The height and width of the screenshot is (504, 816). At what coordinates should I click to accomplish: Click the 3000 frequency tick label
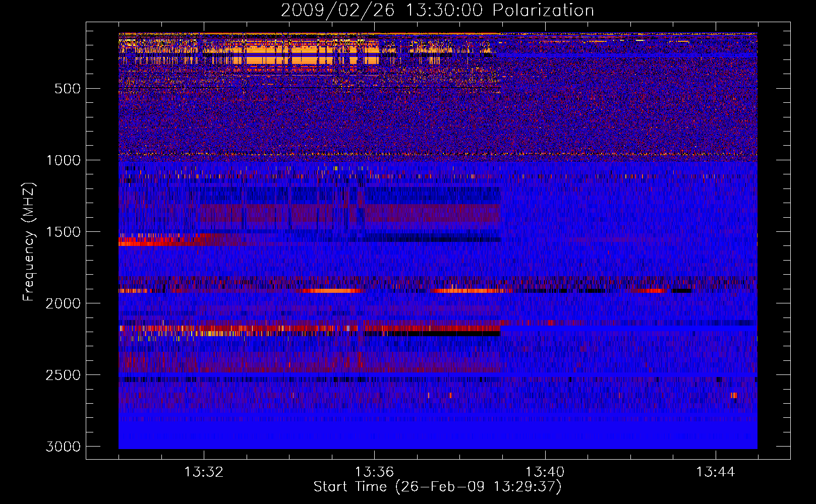pyautogui.click(x=63, y=447)
